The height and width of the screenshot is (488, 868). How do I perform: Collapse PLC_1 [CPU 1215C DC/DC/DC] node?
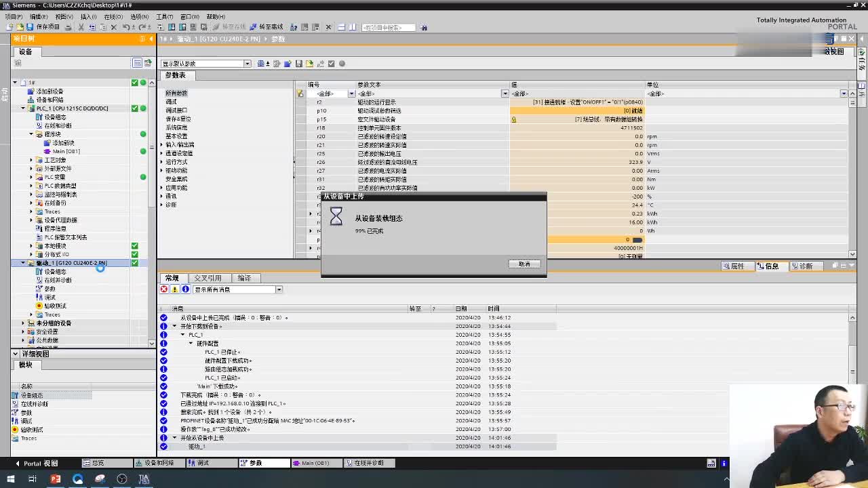click(x=22, y=108)
